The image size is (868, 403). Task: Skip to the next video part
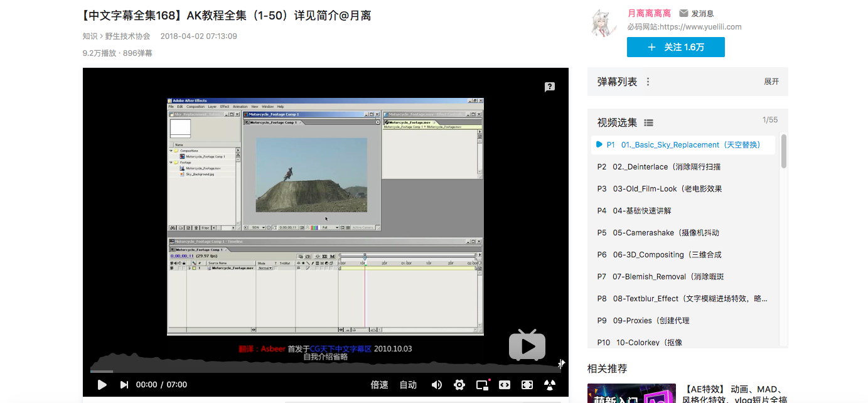[124, 385]
